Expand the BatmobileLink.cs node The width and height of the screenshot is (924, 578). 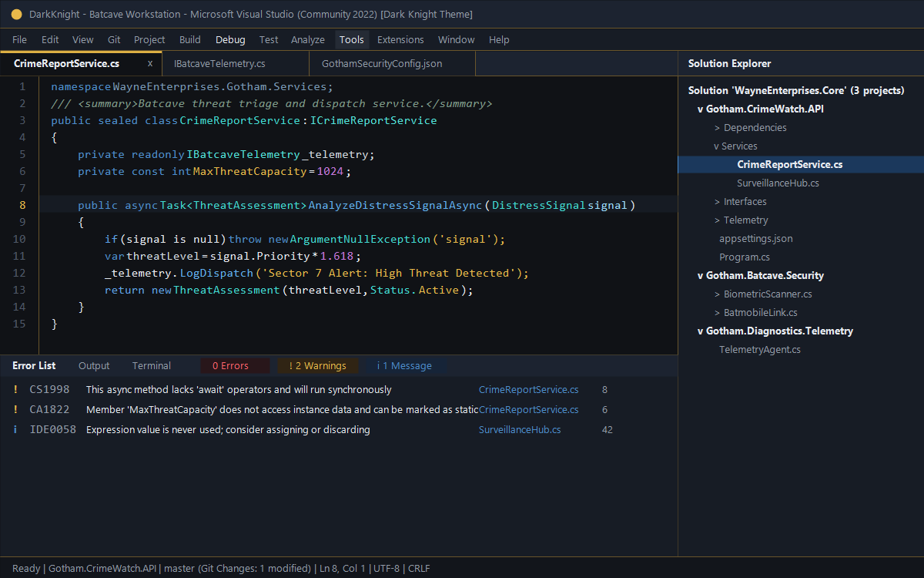718,313
